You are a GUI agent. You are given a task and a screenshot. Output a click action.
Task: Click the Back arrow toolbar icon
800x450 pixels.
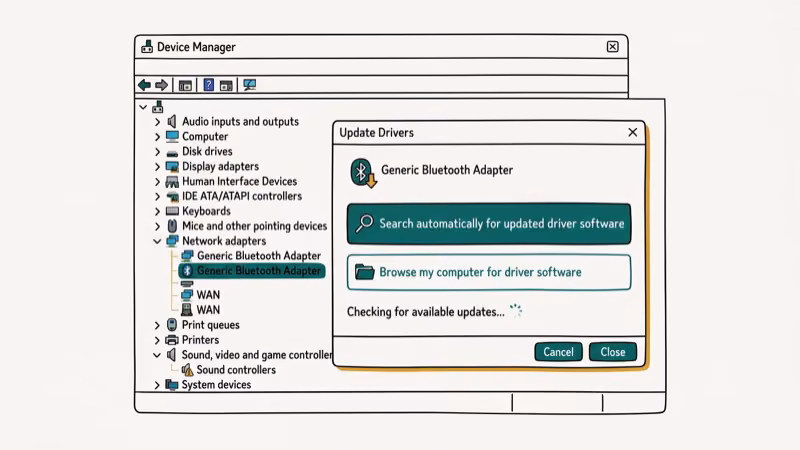(144, 85)
